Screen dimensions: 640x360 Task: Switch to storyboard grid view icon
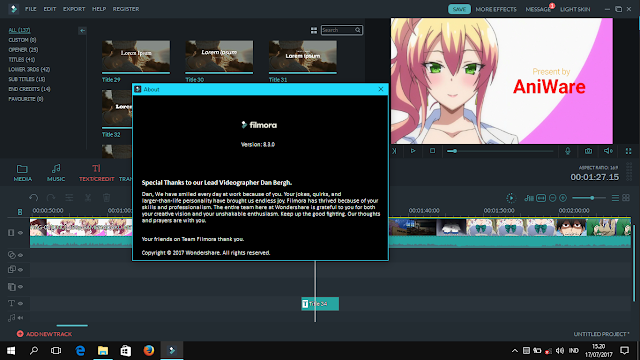[626, 198]
